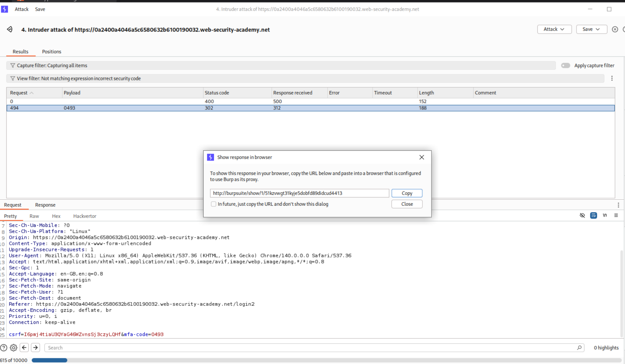The width and height of the screenshot is (625, 364).
Task: Toggle the hide/eye-slash icon in the editor
Action: click(582, 215)
